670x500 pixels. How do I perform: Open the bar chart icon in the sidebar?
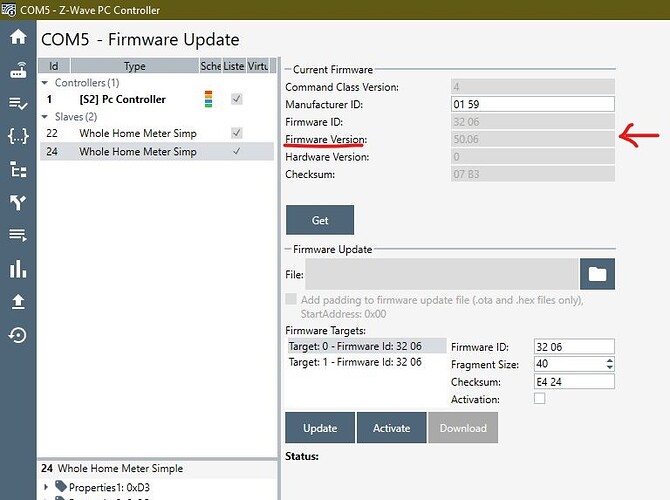coord(18,268)
